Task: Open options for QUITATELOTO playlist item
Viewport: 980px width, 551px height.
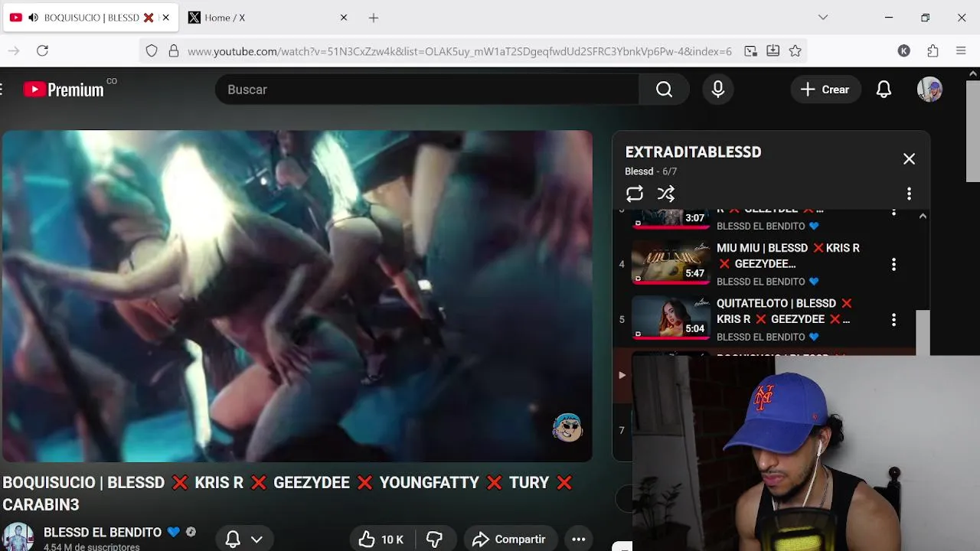Action: 893,320
